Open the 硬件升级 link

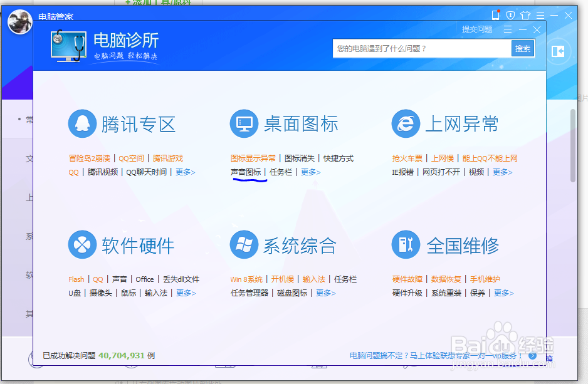407,293
